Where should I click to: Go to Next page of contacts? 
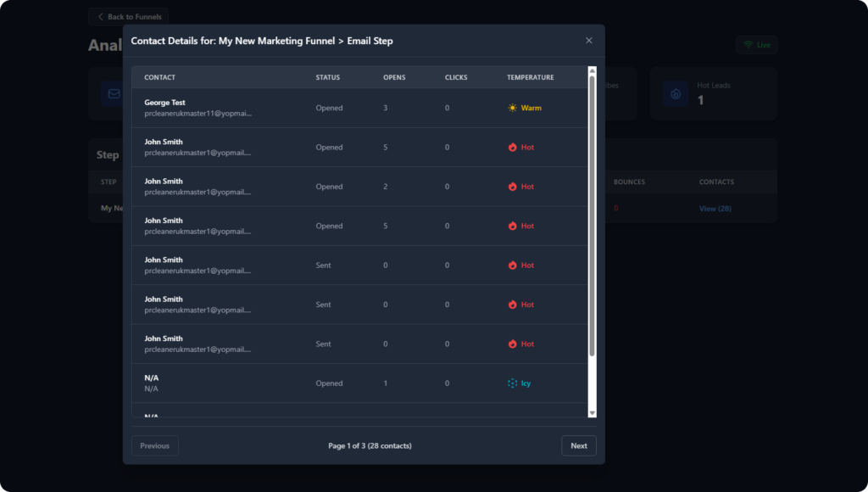(578, 446)
